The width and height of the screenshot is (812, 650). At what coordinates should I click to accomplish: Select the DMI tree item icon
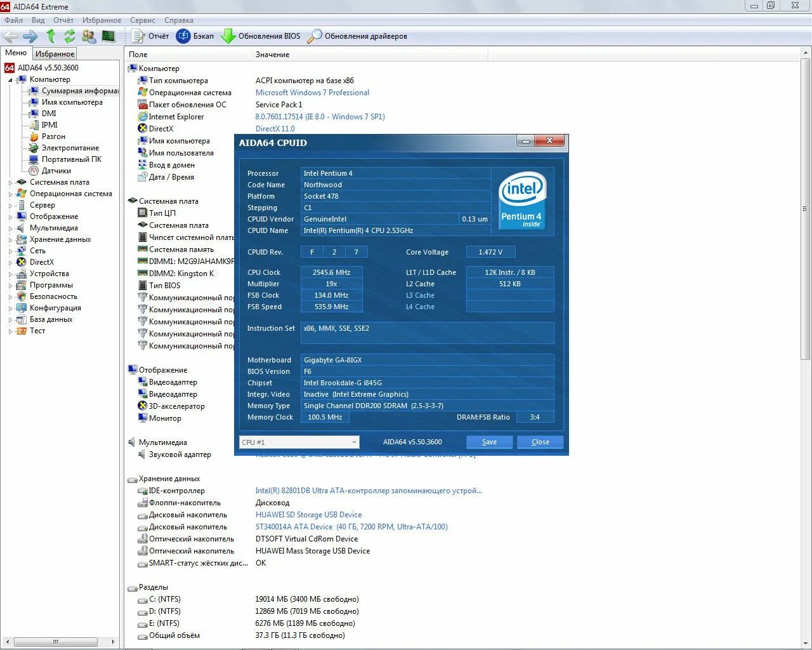pos(34,114)
